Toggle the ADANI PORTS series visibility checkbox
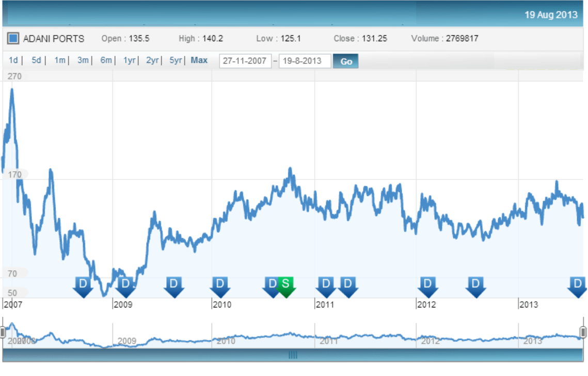 (13, 38)
